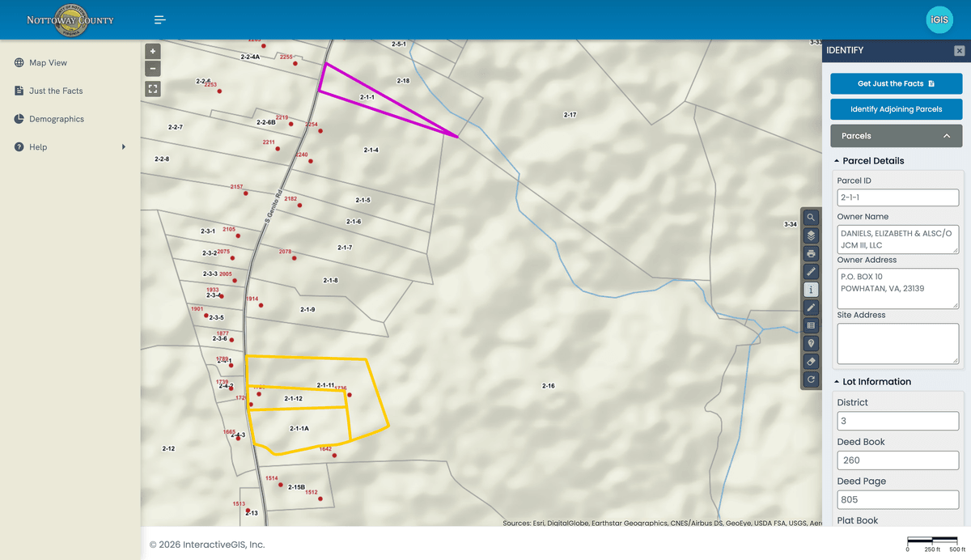Click parcel label 2-1-12 on map
Screen dimensions: 971x560
[293, 399]
